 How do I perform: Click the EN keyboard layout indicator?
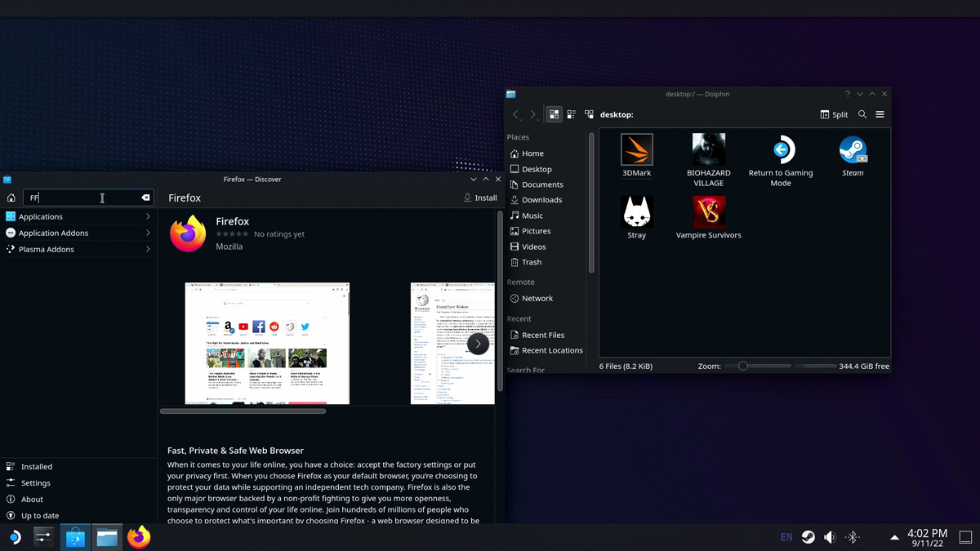tap(786, 537)
